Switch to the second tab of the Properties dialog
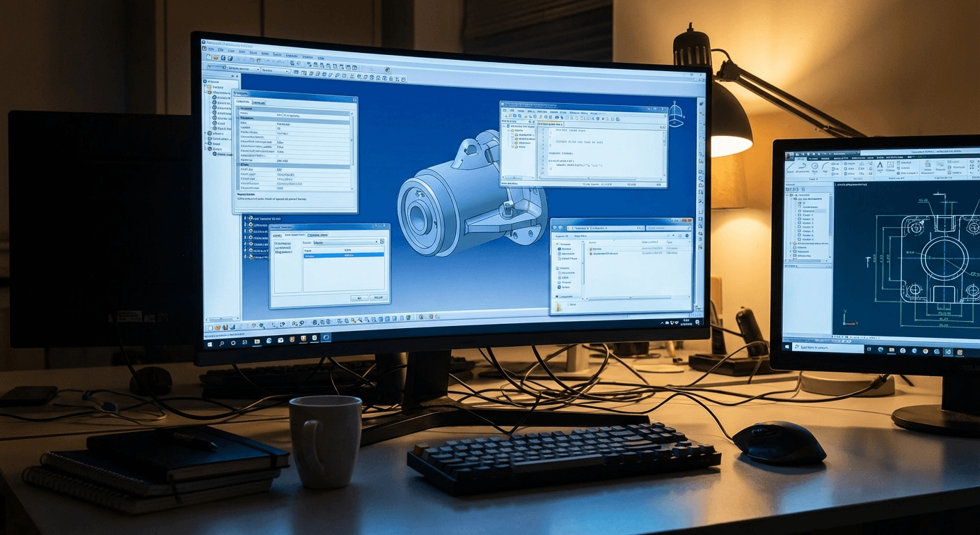 [258, 102]
